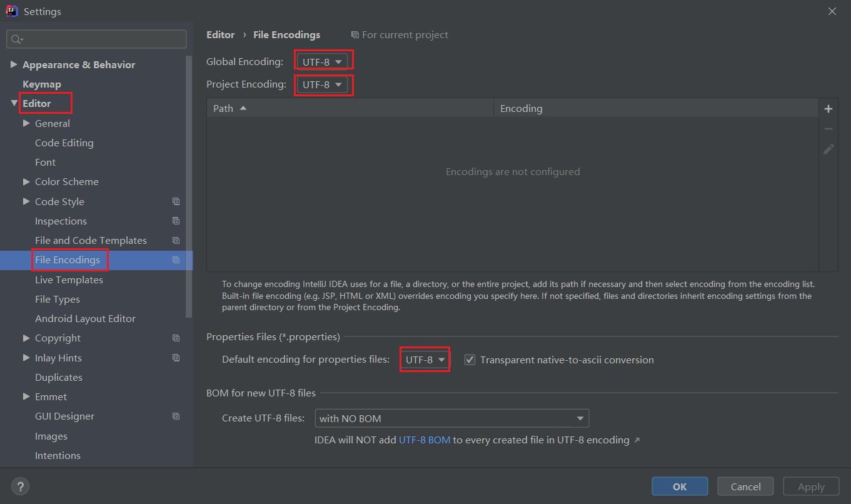Expand the General tree node
The width and height of the screenshot is (851, 504).
click(26, 123)
